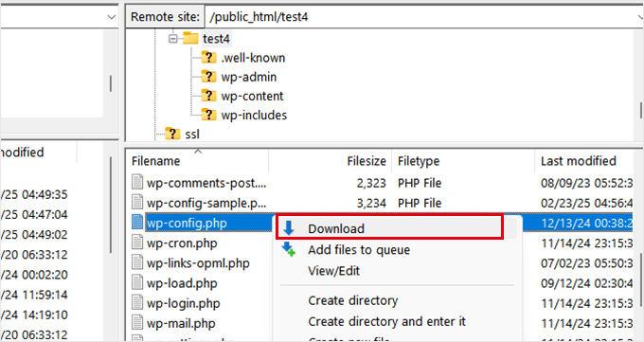The height and width of the screenshot is (342, 644).
Task: Open the Remote site path dropdown
Action: (639, 17)
